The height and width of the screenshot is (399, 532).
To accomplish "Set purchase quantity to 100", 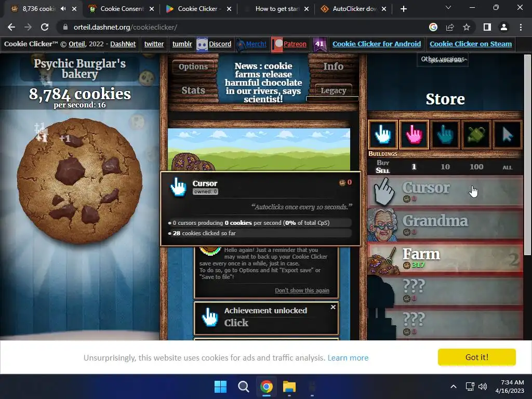I will click(x=476, y=167).
